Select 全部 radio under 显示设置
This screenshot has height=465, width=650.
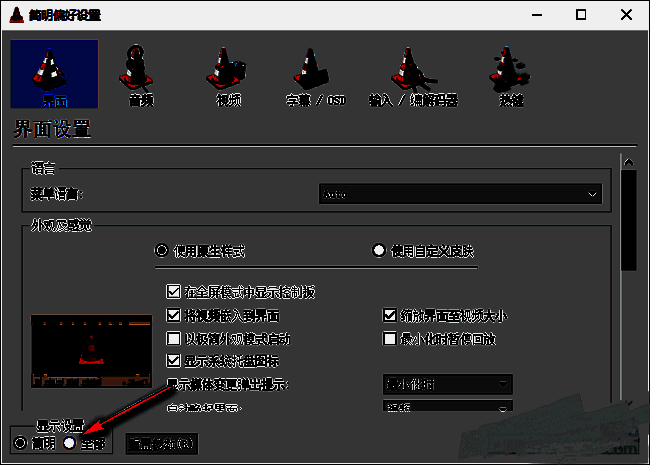click(69, 443)
